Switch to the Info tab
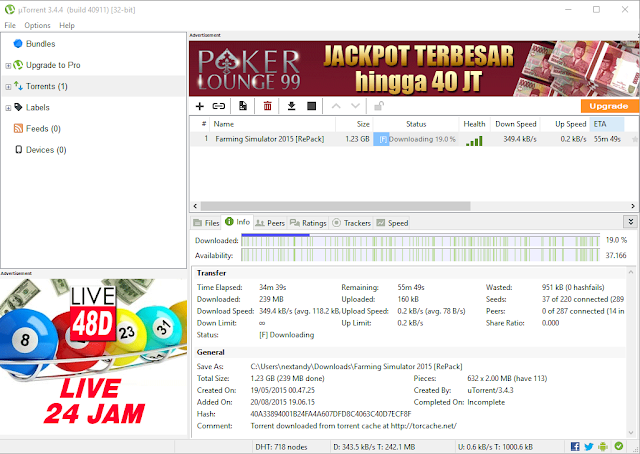The width and height of the screenshot is (640, 454). (238, 222)
